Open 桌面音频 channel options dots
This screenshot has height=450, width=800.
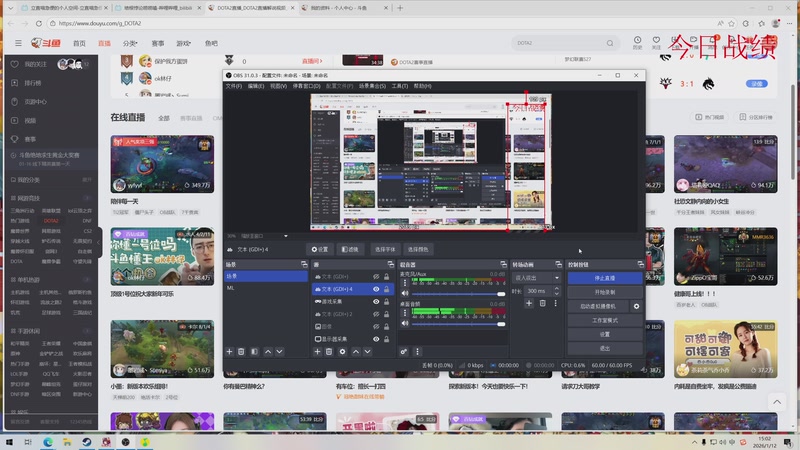[x=405, y=313]
